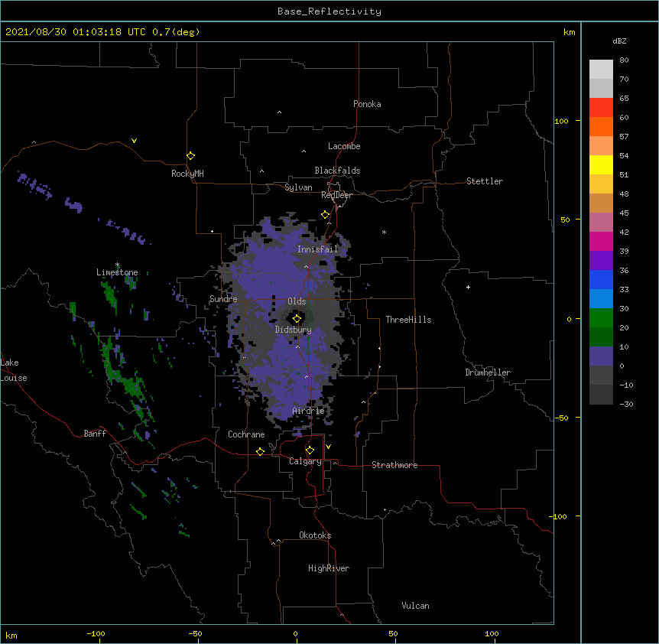Viewport: 659px width, 644px height.
Task: Click the white cross marker west of Drumheller
Action: coord(468,287)
